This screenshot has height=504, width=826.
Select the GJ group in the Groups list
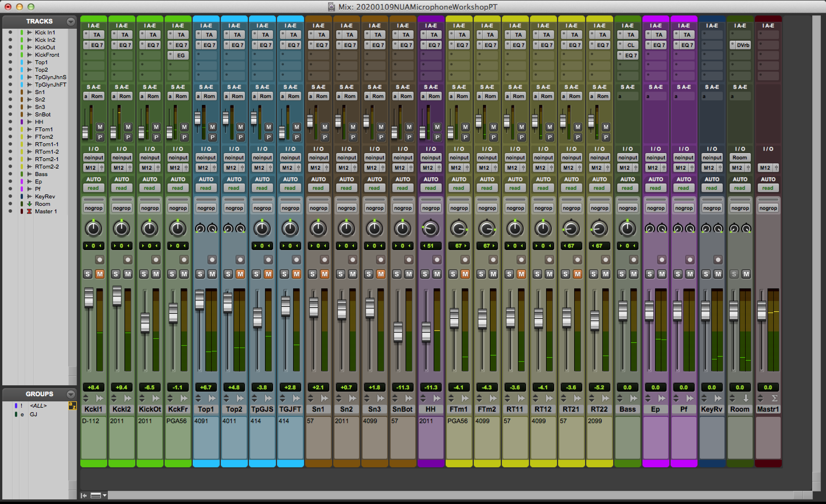click(33, 414)
